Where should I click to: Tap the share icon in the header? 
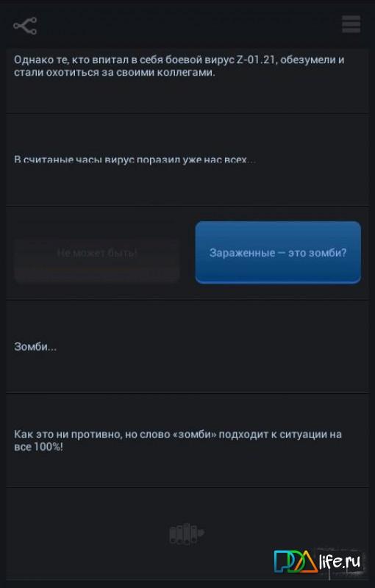[x=25, y=26]
